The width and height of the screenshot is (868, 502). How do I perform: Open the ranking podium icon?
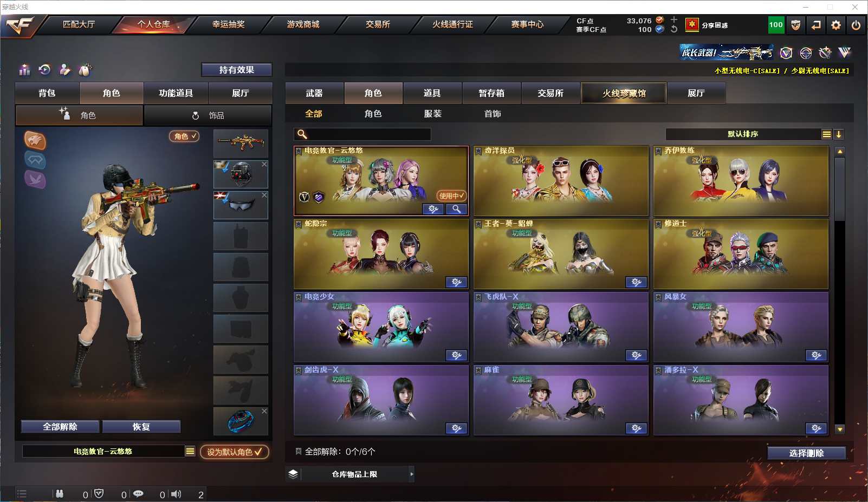25,70
